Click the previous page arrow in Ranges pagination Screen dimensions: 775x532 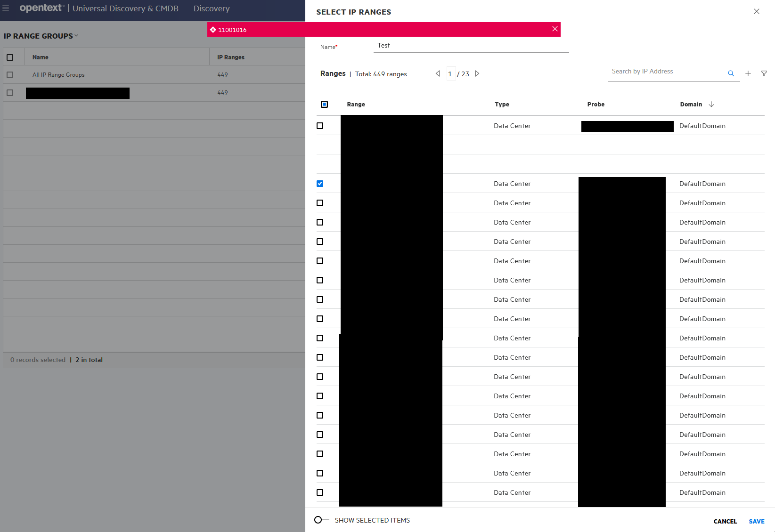click(438, 73)
